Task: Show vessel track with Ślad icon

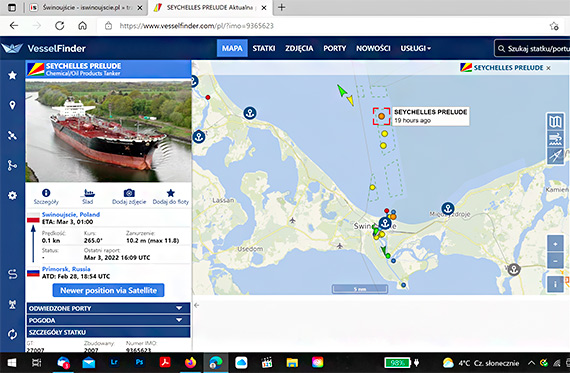Action: (88, 193)
